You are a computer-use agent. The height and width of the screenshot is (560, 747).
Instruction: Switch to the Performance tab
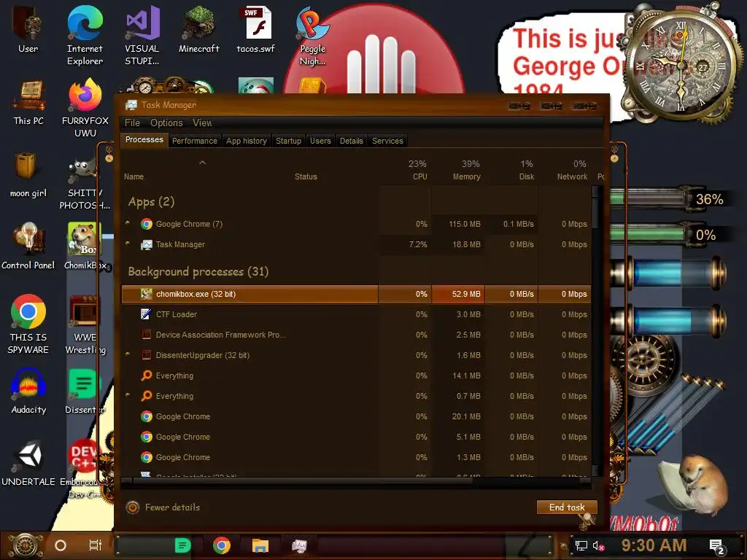click(194, 141)
